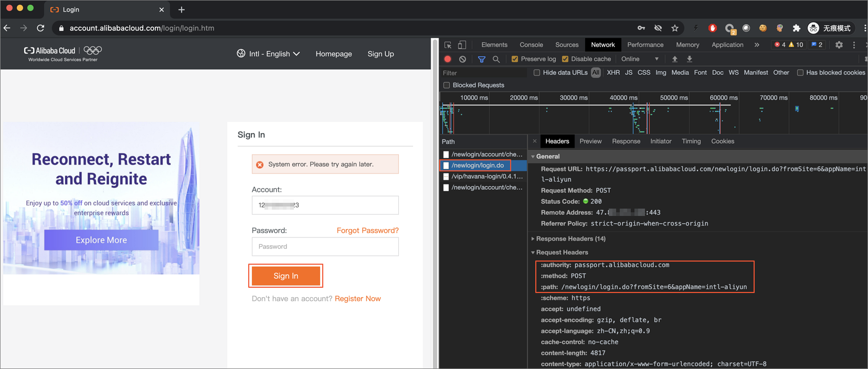Click the red AdBlock hand extension icon
Image resolution: width=868 pixels, height=369 pixels.
tap(713, 28)
